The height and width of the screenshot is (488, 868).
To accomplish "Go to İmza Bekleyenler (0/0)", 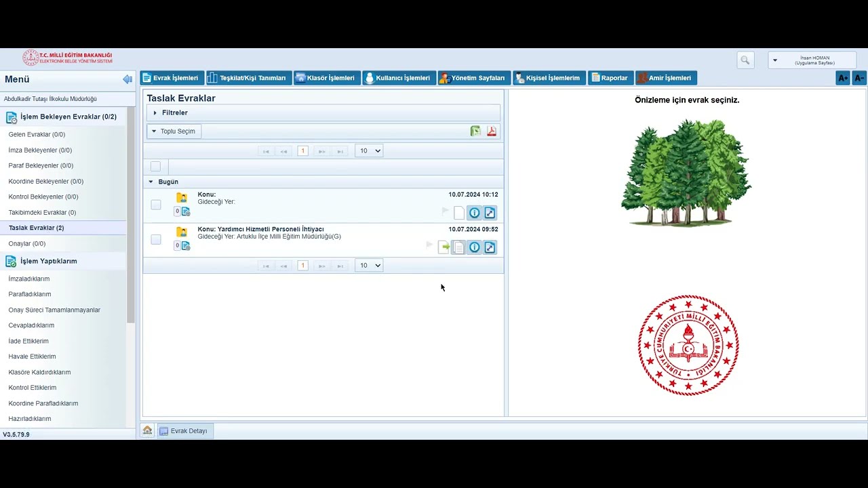I will [x=40, y=150].
